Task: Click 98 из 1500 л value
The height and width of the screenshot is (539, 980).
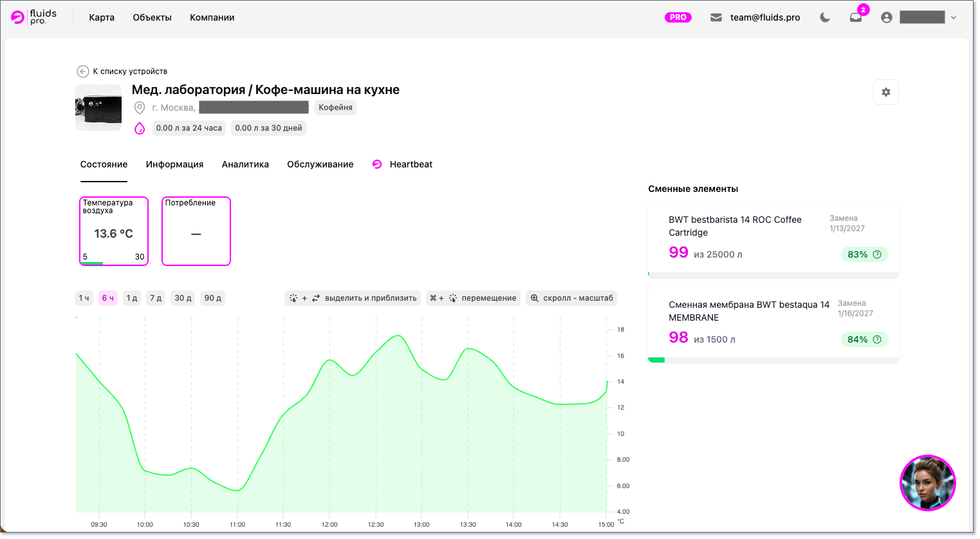Action: [x=702, y=337]
